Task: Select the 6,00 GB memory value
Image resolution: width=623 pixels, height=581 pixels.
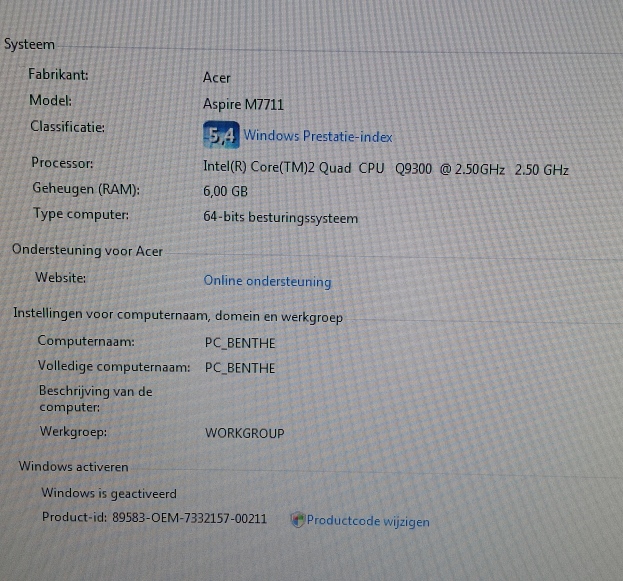Action: pyautogui.click(x=225, y=192)
